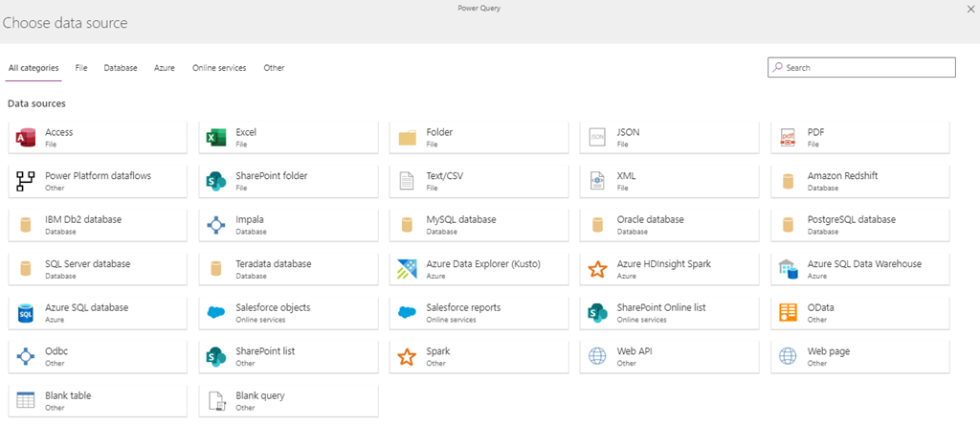Show the Online services tab
Image resolution: width=980 pixels, height=426 pixels.
click(219, 68)
